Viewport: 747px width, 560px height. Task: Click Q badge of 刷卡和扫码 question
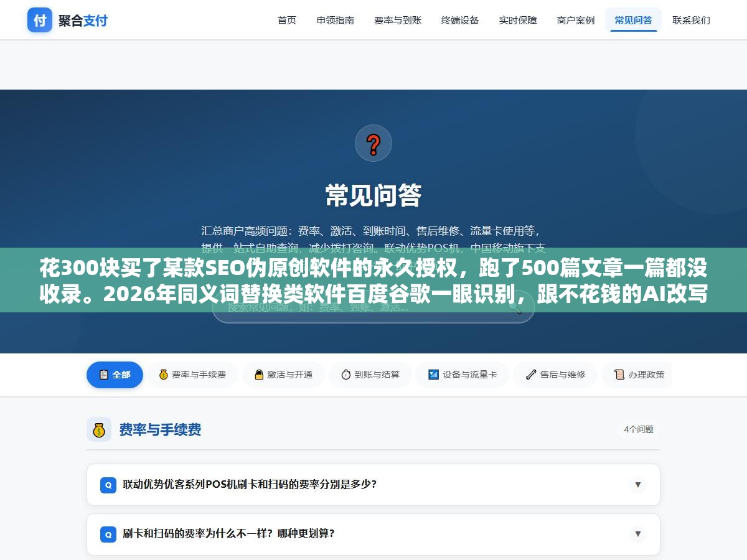(x=108, y=534)
